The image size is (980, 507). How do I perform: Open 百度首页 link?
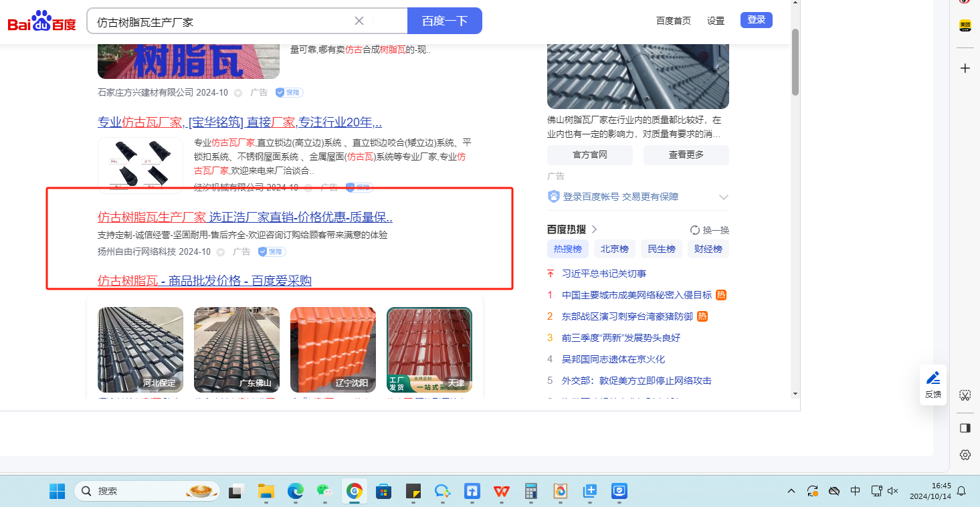click(674, 21)
